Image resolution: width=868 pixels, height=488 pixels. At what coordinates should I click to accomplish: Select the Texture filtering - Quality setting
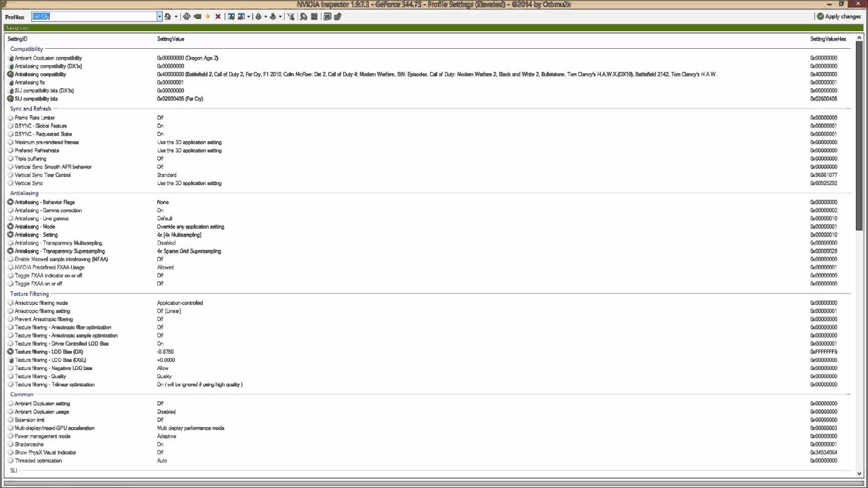pos(41,376)
